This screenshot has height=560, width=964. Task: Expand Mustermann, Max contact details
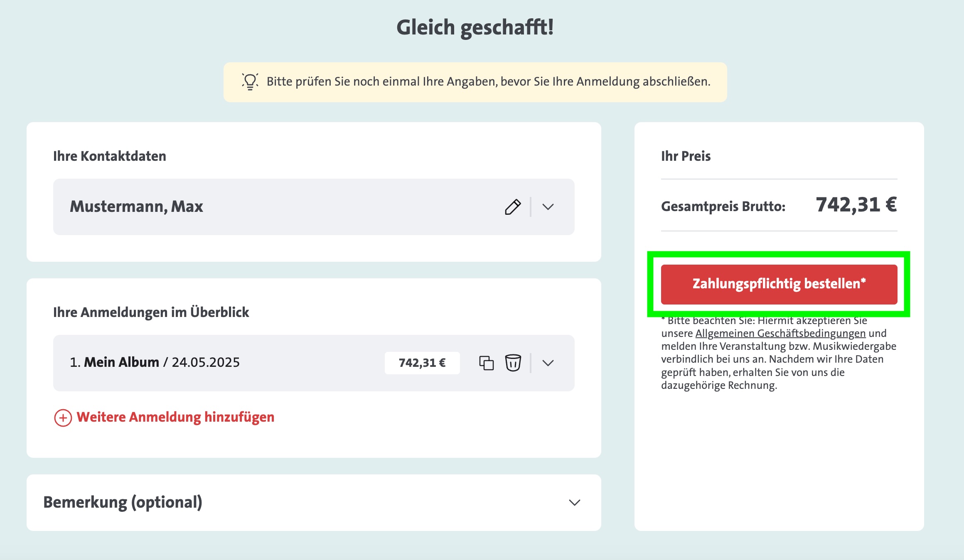548,207
